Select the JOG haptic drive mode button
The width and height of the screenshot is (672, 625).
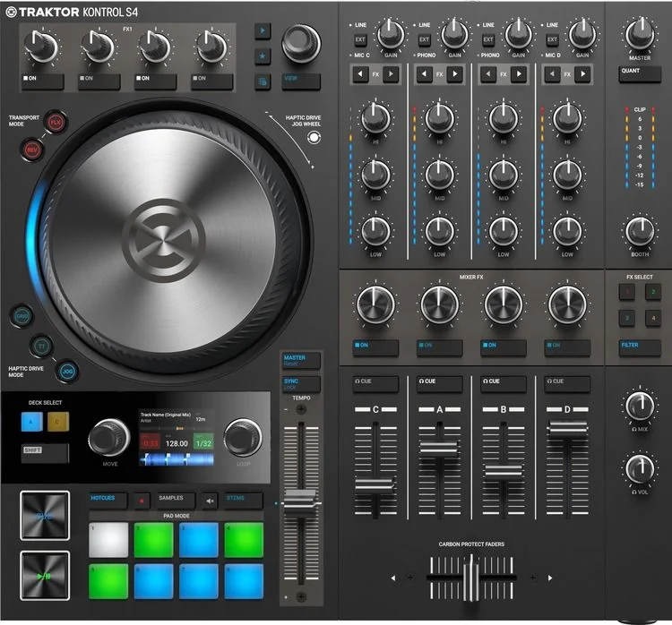pos(68,372)
